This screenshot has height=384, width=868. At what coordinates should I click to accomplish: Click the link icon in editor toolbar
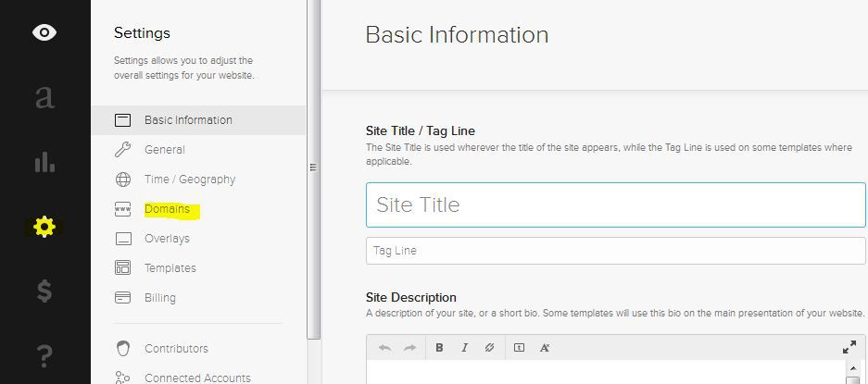tap(490, 348)
